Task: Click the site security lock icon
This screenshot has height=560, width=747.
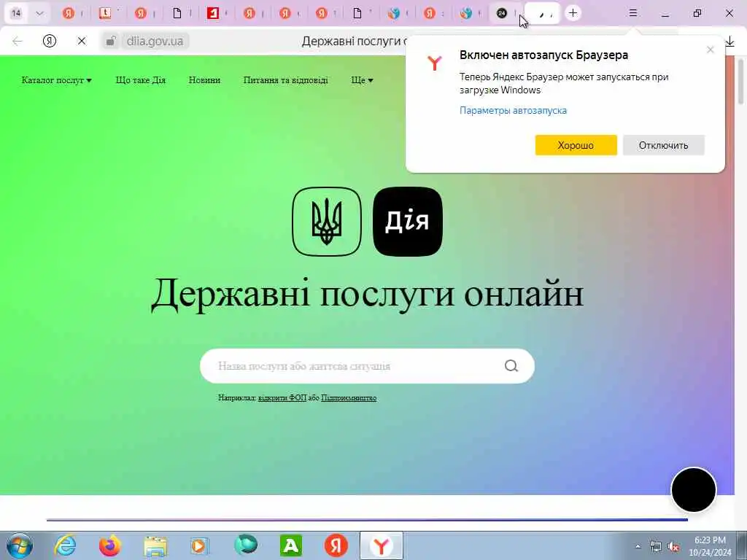Action: coord(111,41)
